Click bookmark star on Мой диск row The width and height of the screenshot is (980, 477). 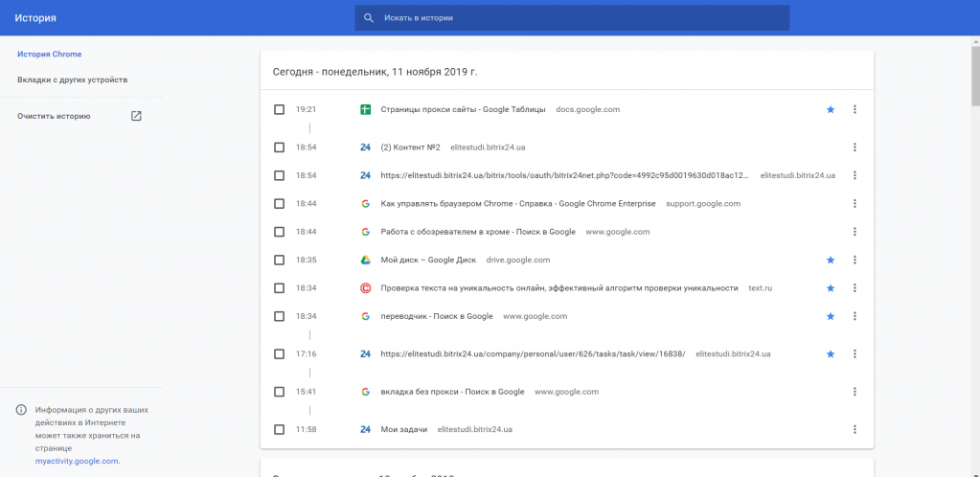[831, 261]
